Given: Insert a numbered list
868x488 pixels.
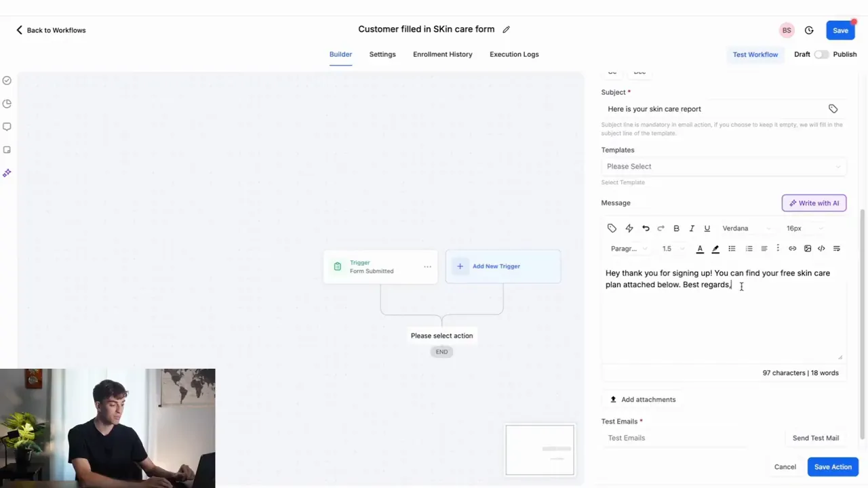Looking at the screenshot, I should click(x=749, y=249).
